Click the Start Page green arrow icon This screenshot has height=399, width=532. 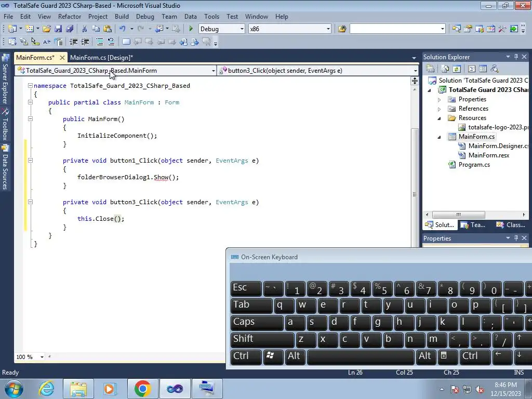pyautogui.click(x=514, y=29)
